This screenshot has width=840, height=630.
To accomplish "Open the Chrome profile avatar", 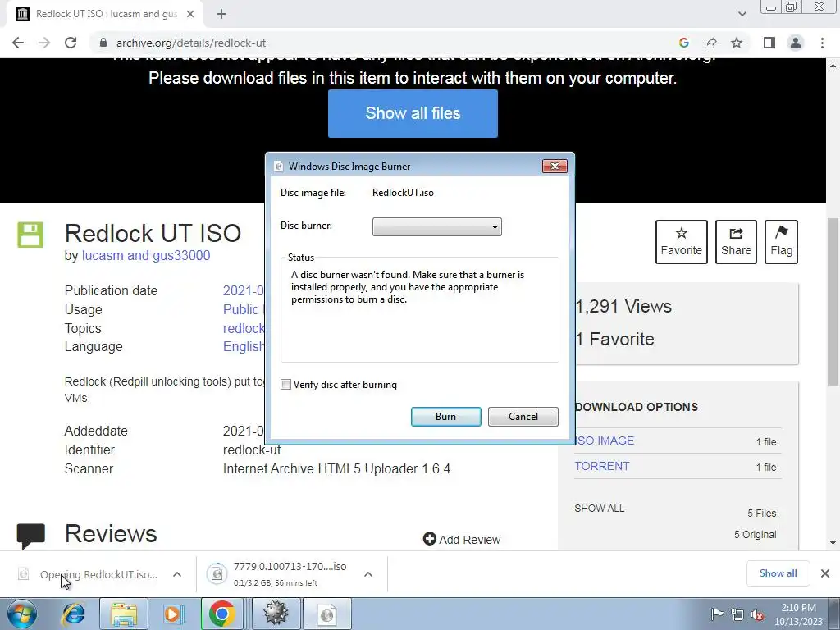I will [796, 43].
